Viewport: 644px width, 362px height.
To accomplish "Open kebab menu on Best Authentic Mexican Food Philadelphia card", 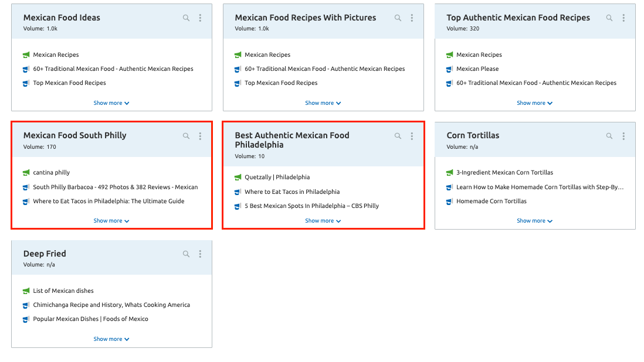I will (x=412, y=136).
